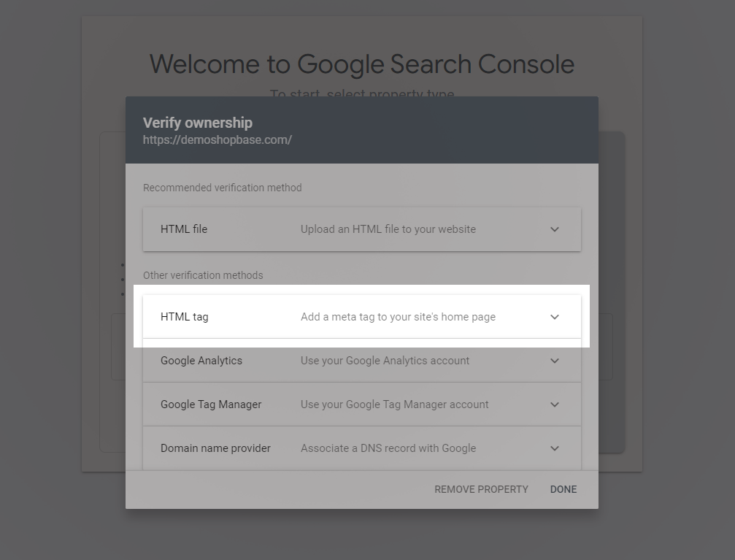Expand the HTML tag chevron arrow

(x=555, y=317)
